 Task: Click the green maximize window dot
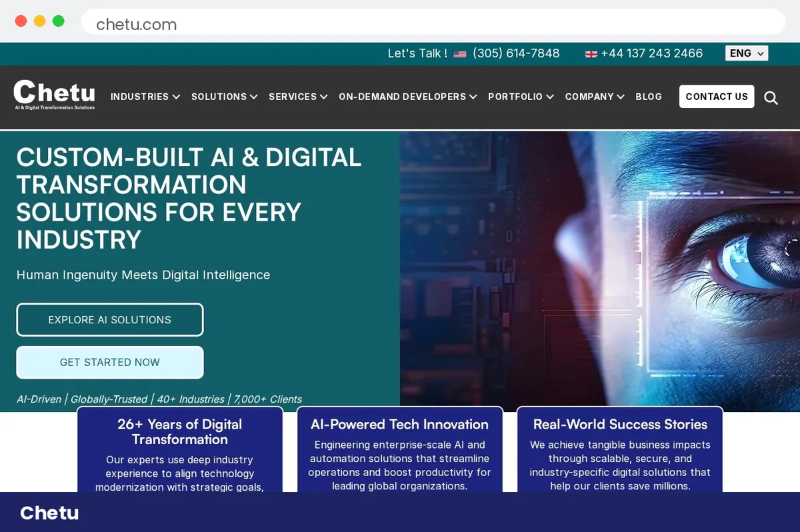coord(58,21)
